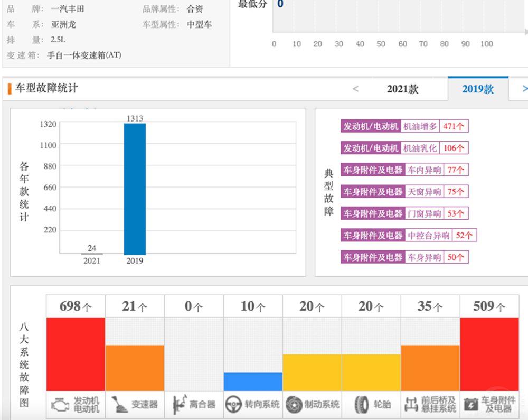
Task: Click the 2021 bar showing 24 faults
Action: tap(92, 255)
